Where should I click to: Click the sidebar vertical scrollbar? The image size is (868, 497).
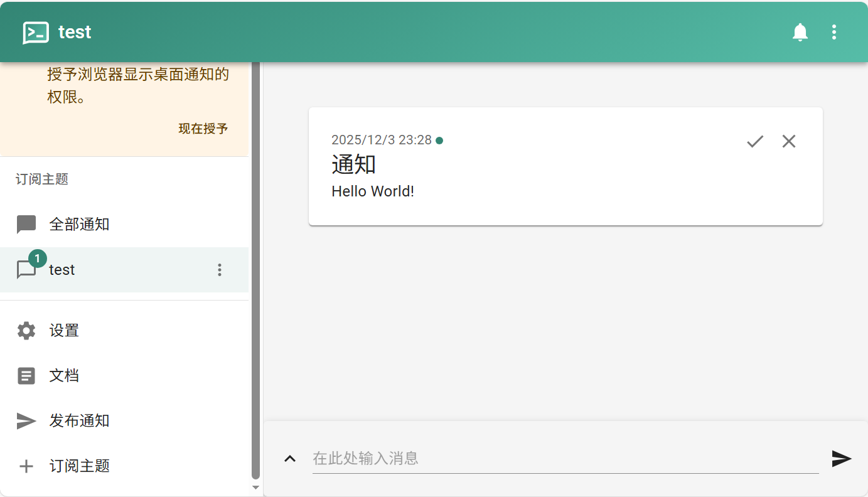255,270
